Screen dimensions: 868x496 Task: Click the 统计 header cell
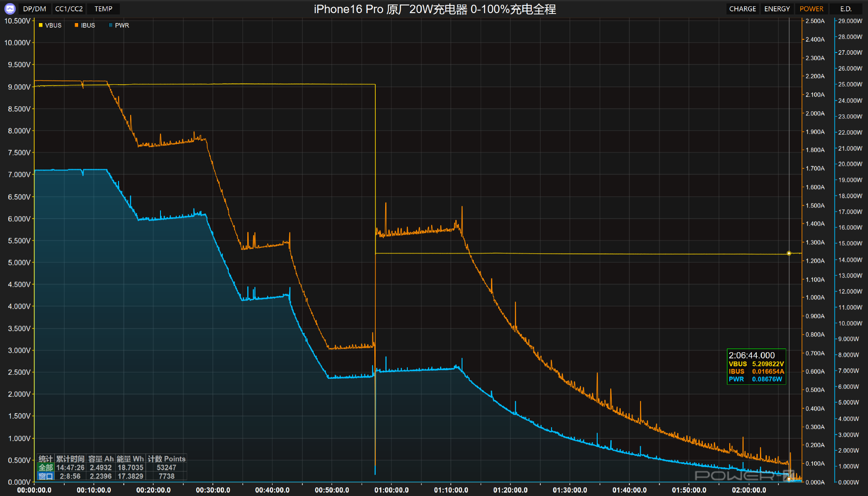pos(46,459)
